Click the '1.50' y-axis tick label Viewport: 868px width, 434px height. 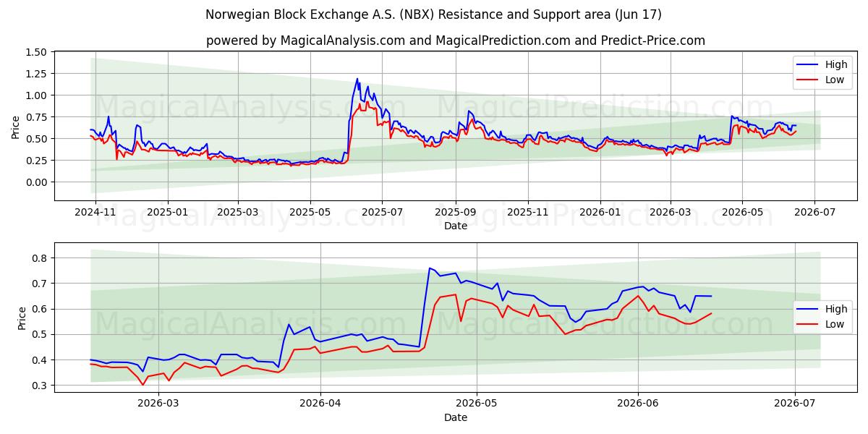(36, 52)
